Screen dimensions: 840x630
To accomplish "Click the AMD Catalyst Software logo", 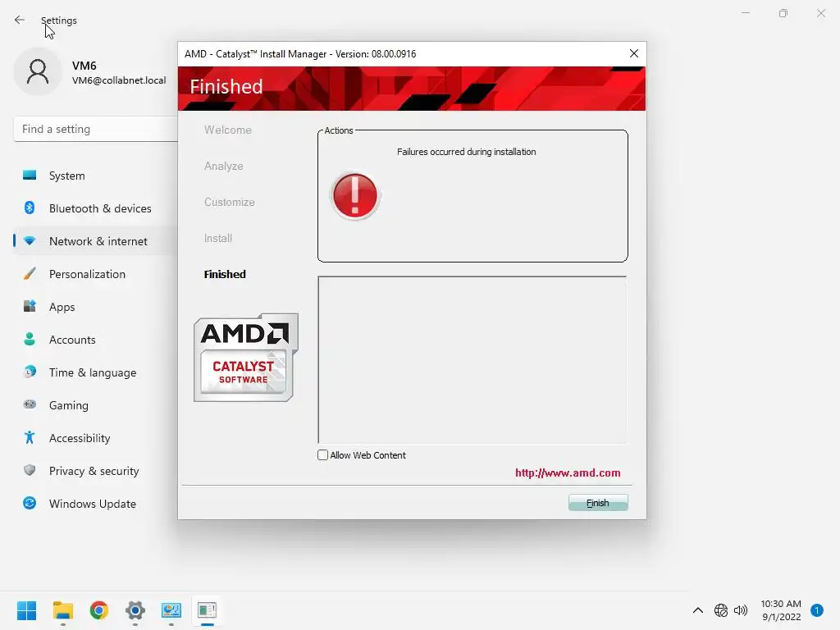I will 246,358.
